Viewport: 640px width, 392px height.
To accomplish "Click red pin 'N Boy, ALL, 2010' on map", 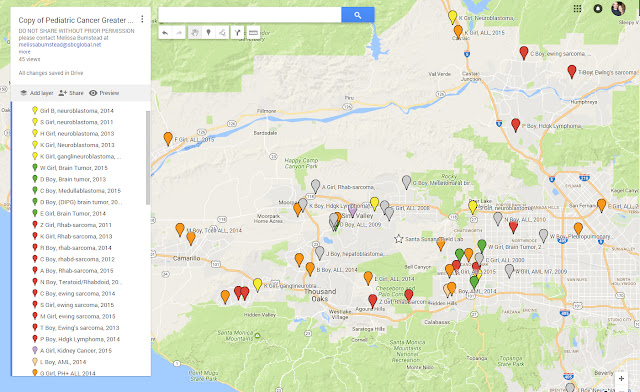I will pos(513,227).
